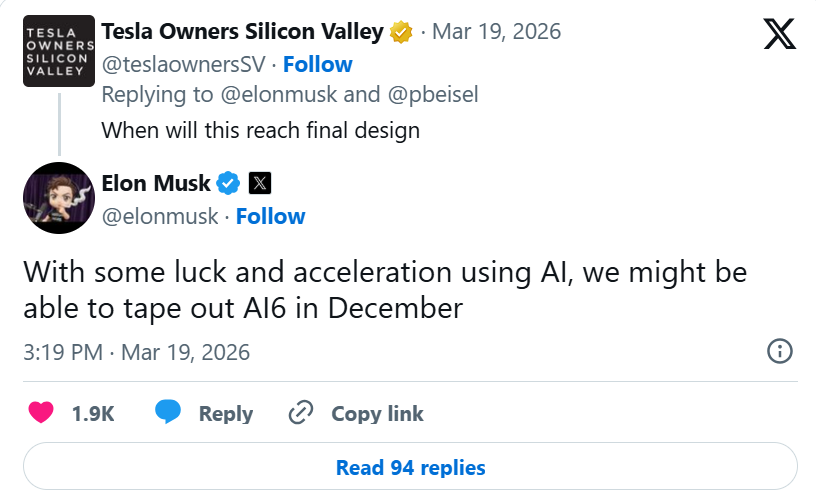Follow the @teslaownersSV account
This screenshot has width=816, height=498.
tap(318, 64)
